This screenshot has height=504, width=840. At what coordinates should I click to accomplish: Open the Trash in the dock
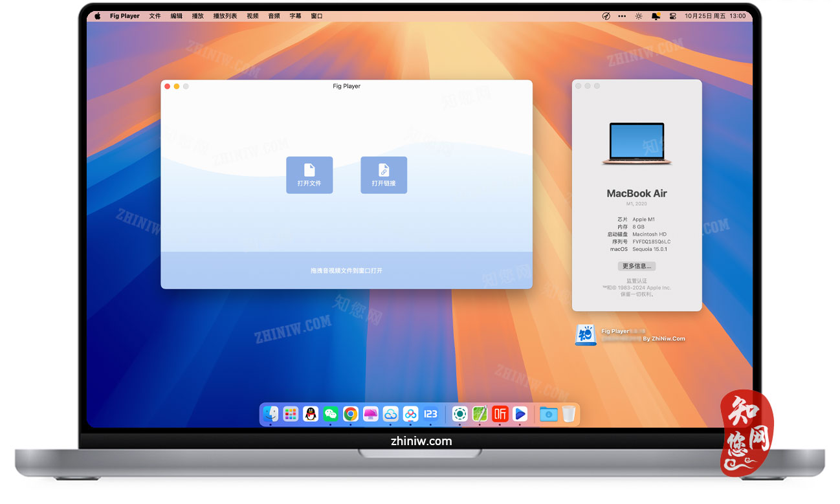568,414
